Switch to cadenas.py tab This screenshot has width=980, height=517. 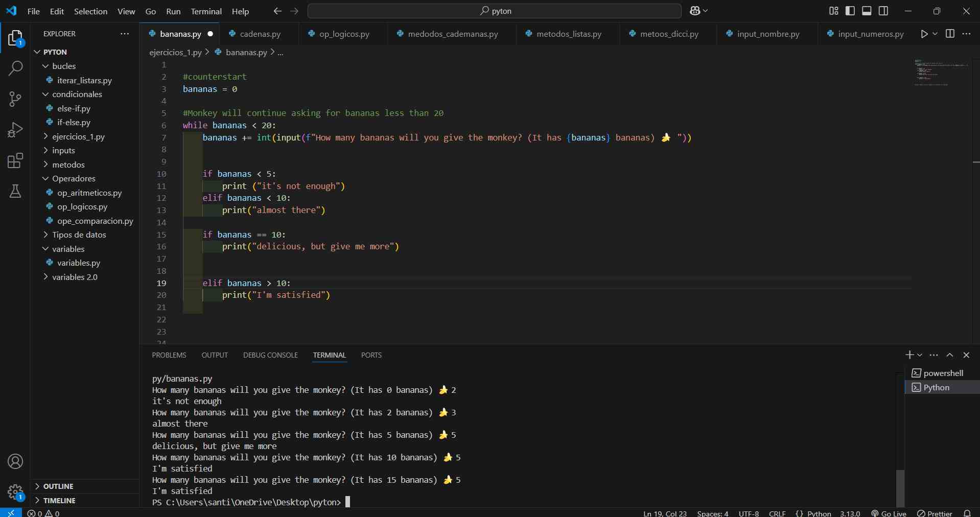pos(260,34)
